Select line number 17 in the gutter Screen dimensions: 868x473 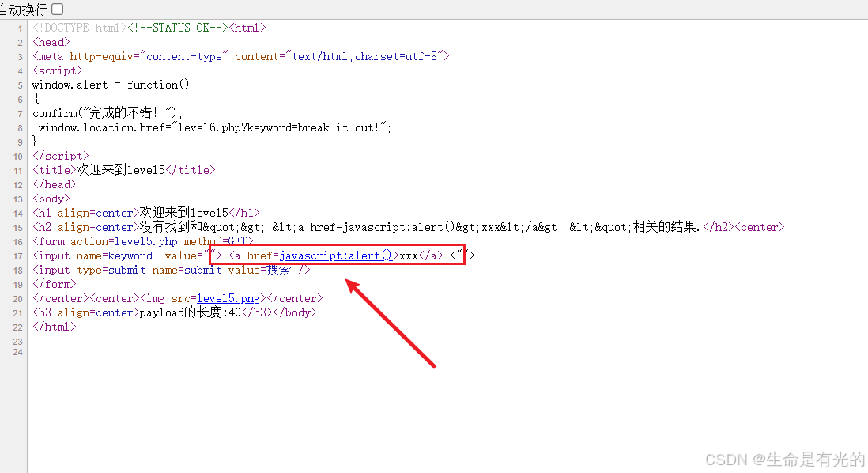click(x=17, y=256)
